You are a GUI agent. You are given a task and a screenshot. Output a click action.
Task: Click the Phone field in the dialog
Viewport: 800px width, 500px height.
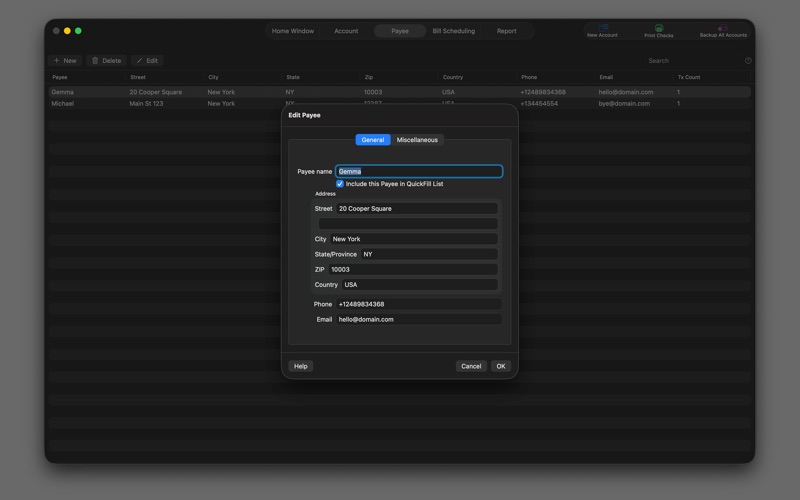coord(418,304)
